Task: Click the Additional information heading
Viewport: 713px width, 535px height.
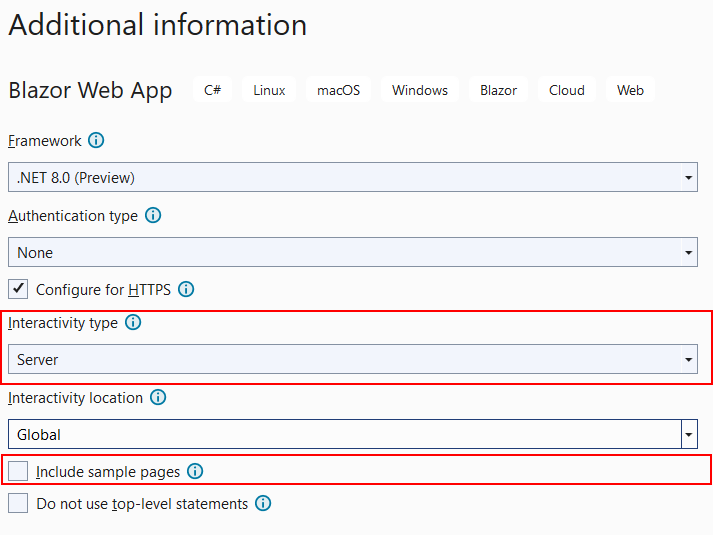Action: tap(158, 25)
